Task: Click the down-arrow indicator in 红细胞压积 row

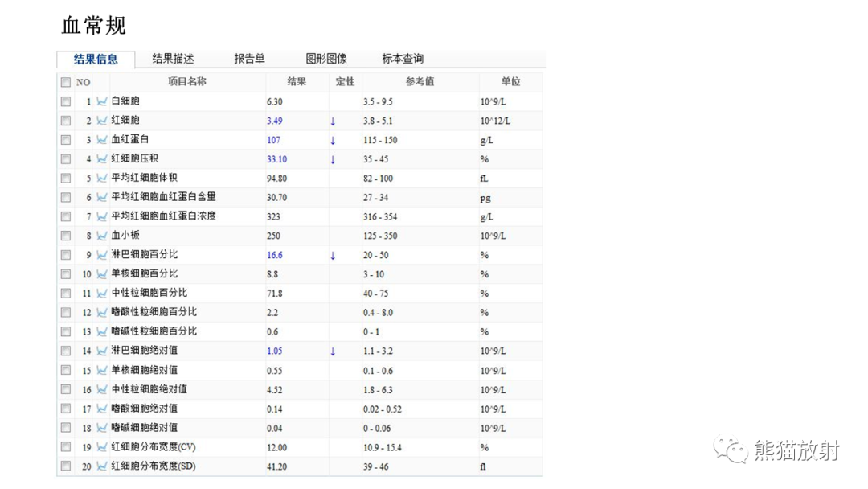Action: pos(333,159)
